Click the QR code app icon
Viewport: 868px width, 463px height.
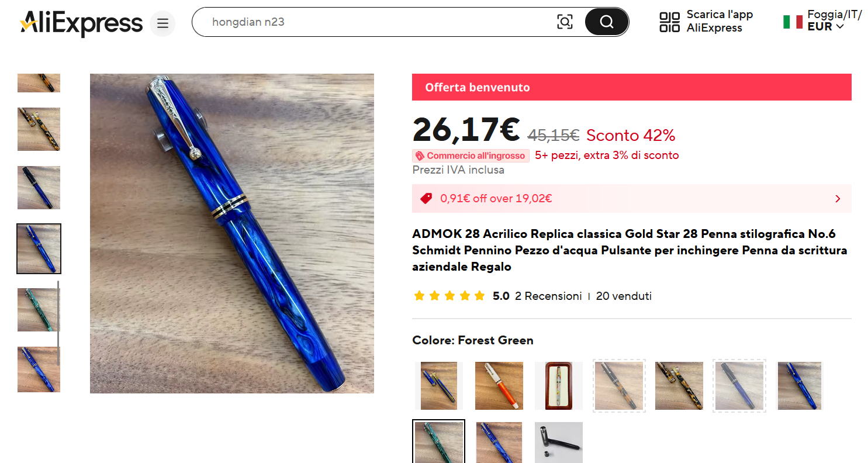[x=669, y=22]
